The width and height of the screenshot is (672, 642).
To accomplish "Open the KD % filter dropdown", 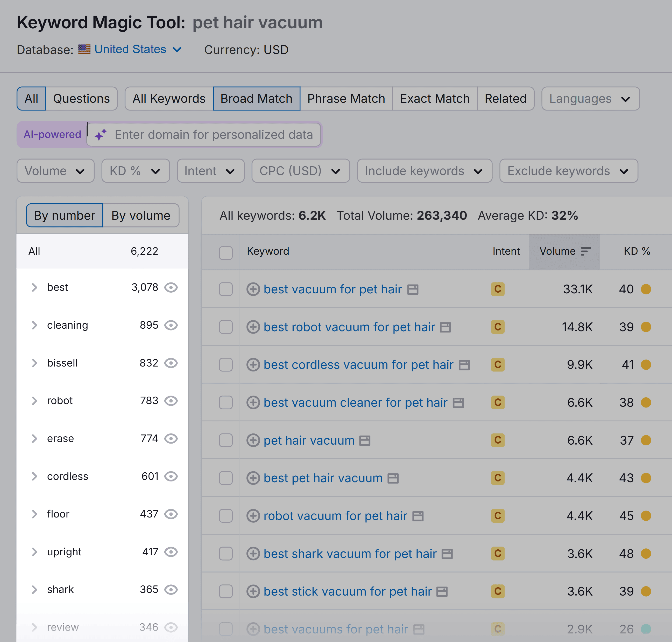I will coord(135,171).
